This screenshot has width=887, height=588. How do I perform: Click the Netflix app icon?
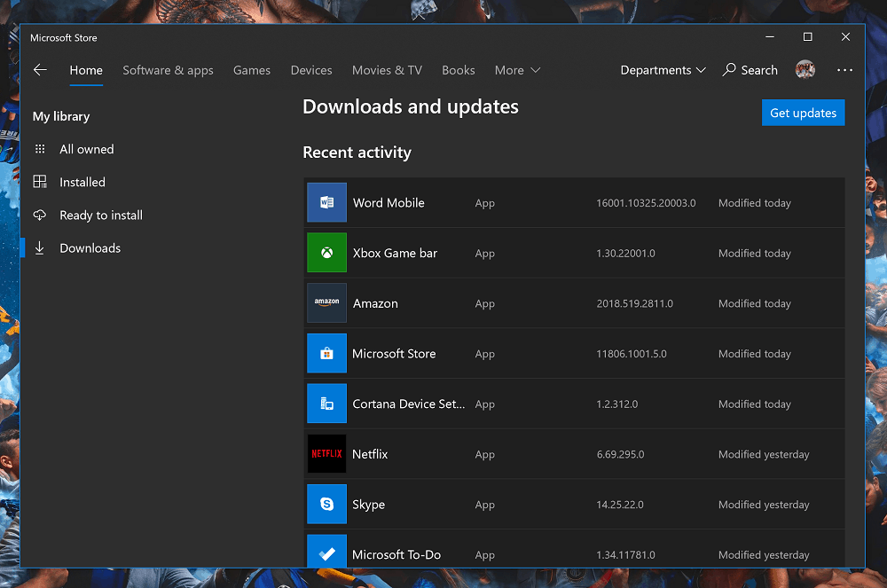326,454
